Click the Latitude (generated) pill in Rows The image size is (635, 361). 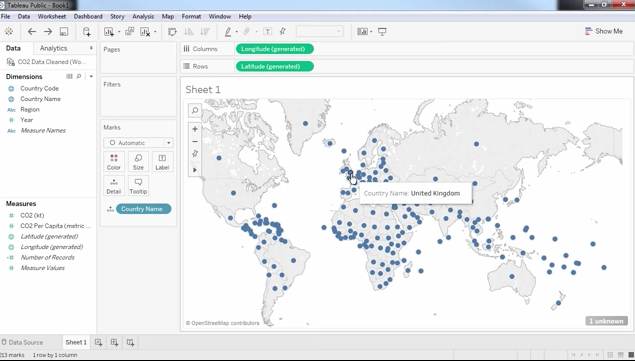click(x=275, y=66)
